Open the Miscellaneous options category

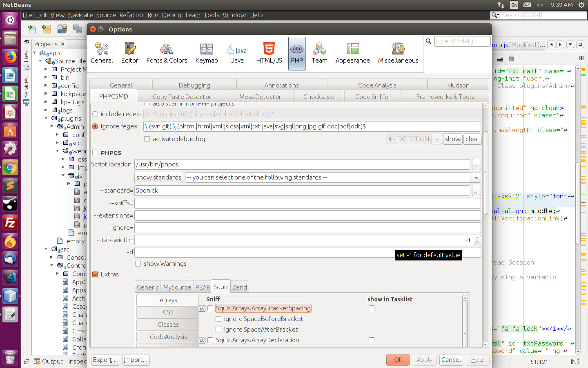coord(398,54)
